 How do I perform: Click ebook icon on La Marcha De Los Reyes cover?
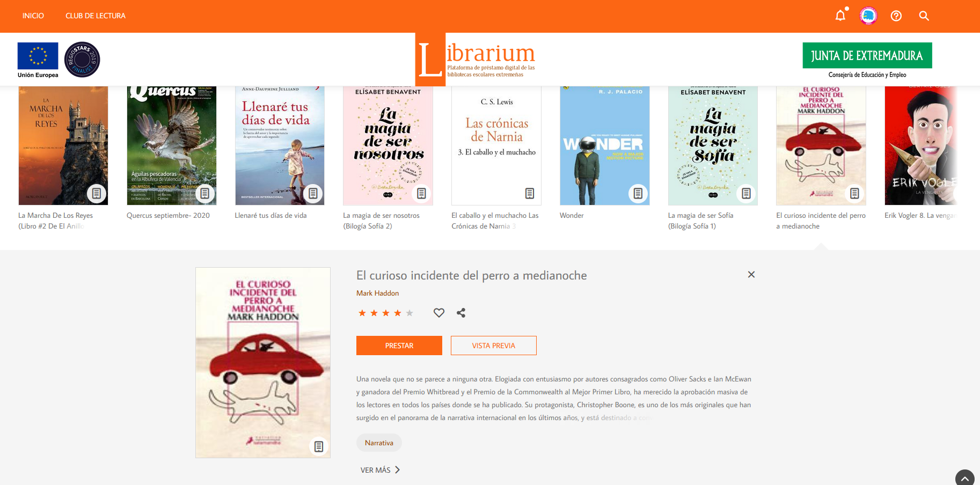97,193
